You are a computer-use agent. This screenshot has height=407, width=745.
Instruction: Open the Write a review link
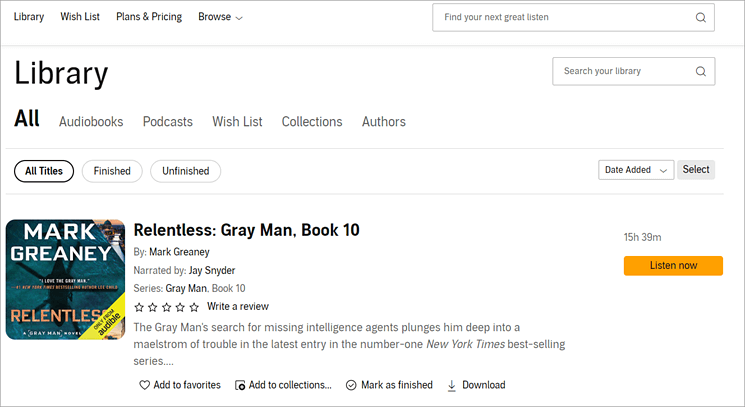(x=237, y=306)
